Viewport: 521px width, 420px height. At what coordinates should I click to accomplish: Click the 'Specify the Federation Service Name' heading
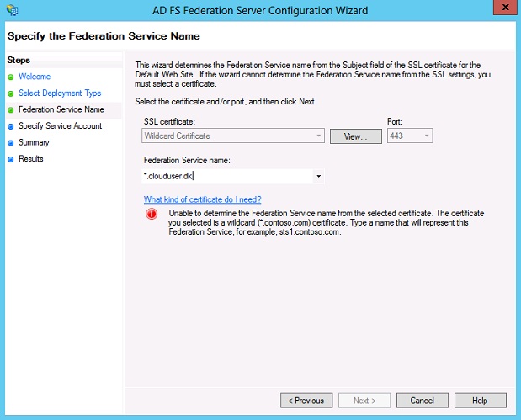104,36
